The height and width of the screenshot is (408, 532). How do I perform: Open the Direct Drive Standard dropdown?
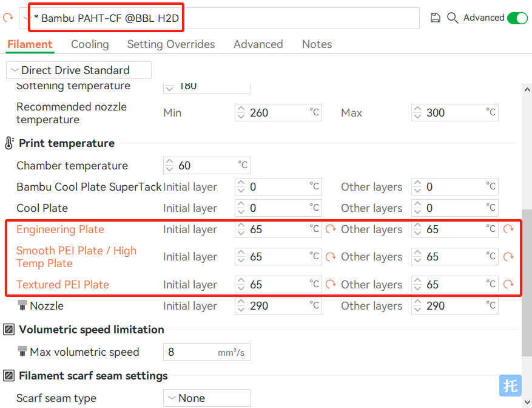coord(79,70)
